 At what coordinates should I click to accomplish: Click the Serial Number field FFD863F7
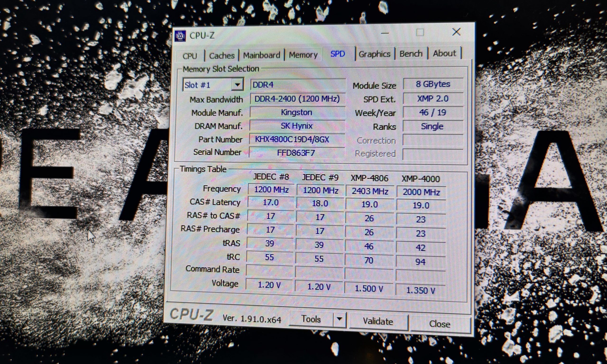point(296,153)
